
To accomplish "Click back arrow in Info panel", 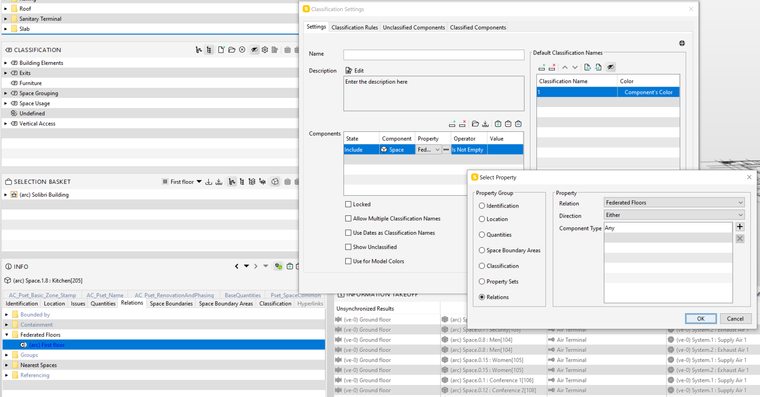I will coord(237,266).
